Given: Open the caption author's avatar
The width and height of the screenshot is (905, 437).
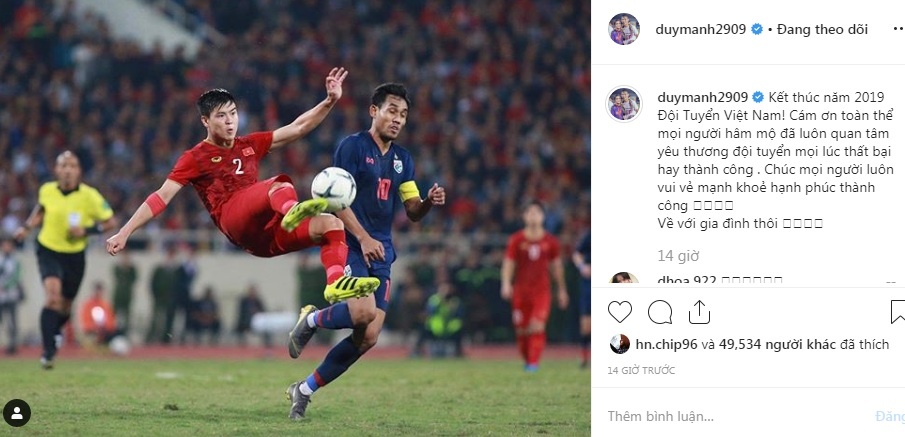Looking at the screenshot, I should 624,104.
